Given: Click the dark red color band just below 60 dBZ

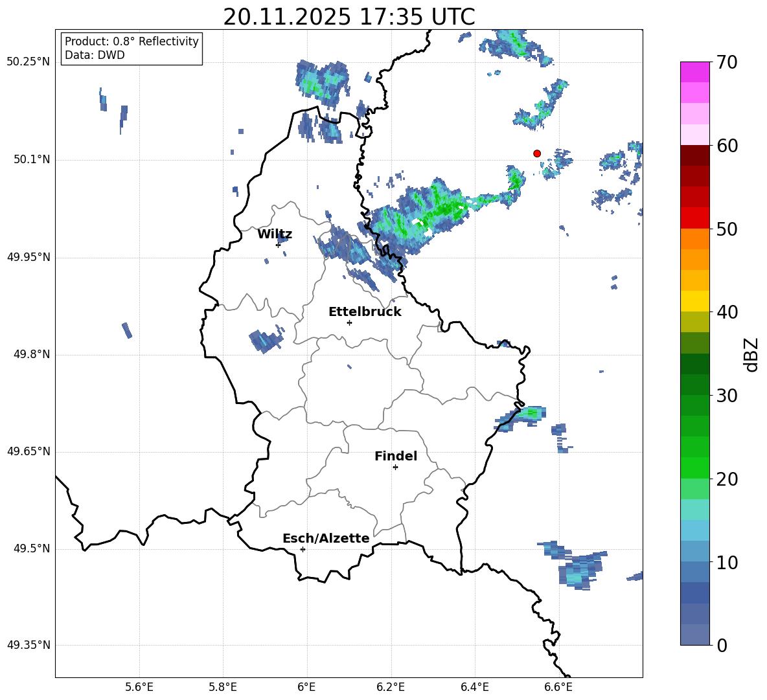Looking at the screenshot, I should coord(694,155).
